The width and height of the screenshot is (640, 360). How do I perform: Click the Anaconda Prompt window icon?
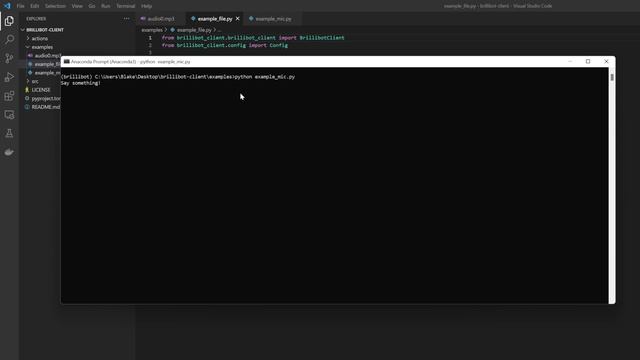pos(67,62)
